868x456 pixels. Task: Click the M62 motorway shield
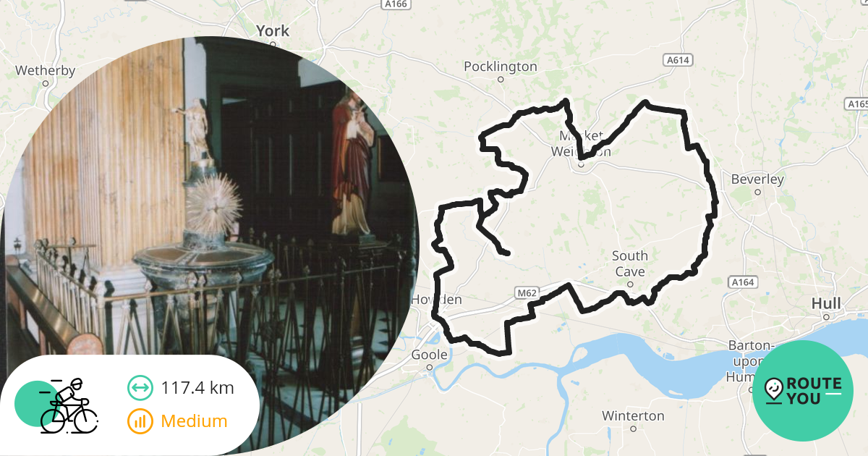coord(527,293)
